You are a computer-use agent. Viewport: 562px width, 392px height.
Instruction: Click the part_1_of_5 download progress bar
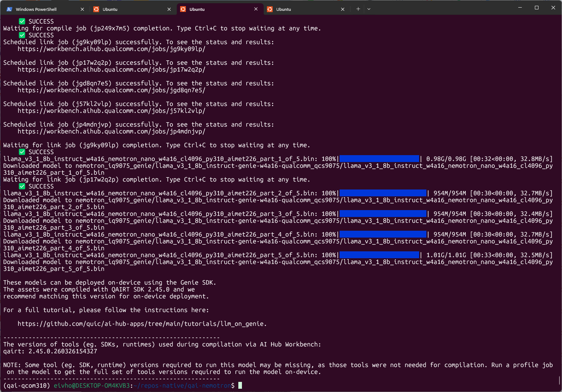(379, 159)
